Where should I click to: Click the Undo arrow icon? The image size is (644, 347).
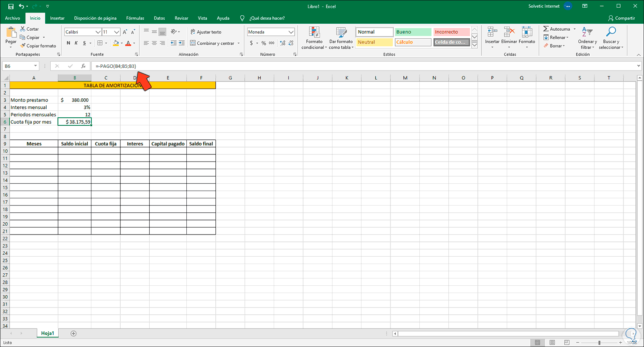point(22,6)
